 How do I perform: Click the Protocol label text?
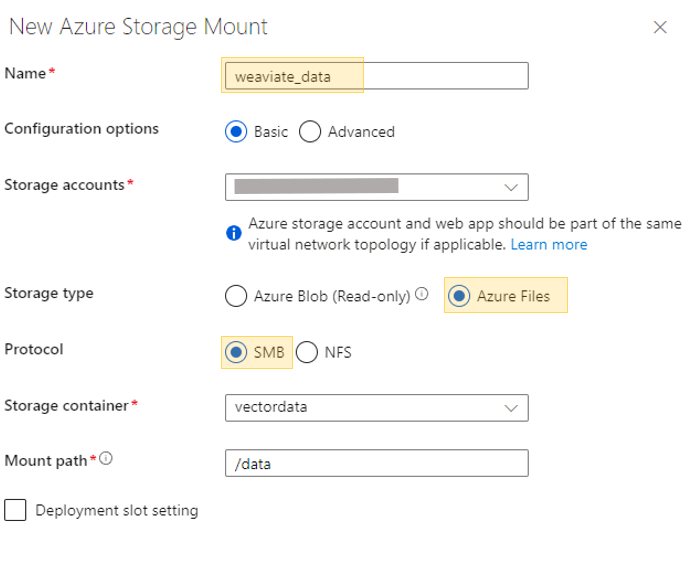coord(34,349)
